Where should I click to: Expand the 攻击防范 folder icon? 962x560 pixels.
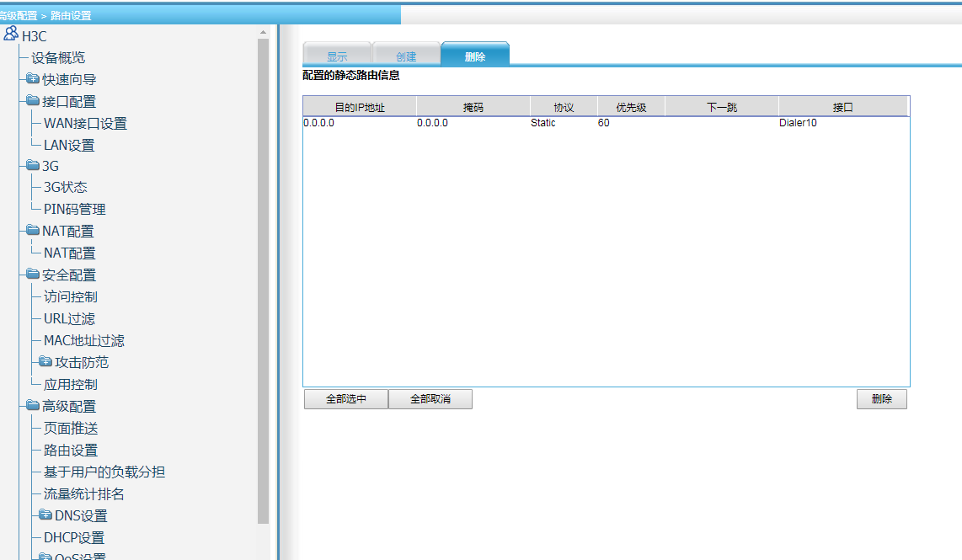pos(45,361)
